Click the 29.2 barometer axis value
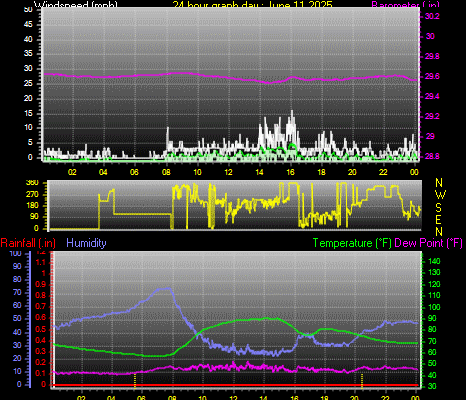466x400 pixels. (432, 116)
